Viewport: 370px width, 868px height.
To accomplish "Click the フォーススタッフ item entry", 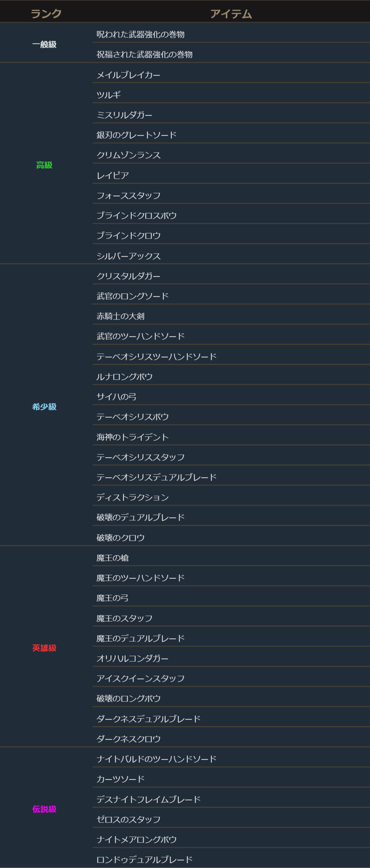I will (x=128, y=195).
